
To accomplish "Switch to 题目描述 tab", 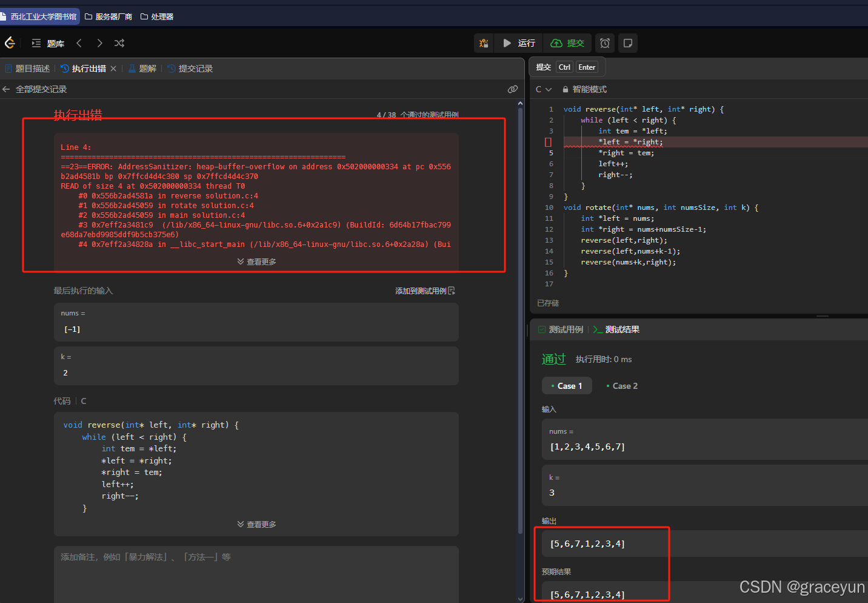I will click(x=27, y=69).
